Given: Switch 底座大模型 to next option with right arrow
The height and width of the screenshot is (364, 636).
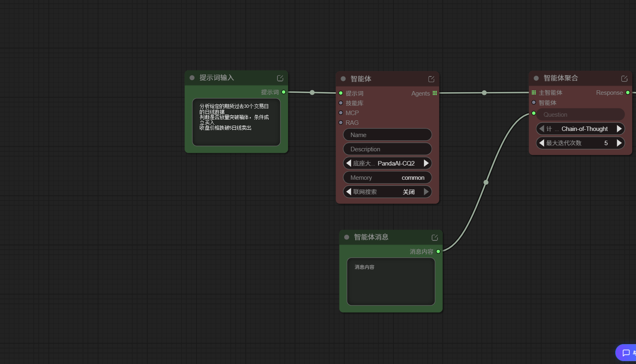Looking at the screenshot, I should click(x=426, y=163).
